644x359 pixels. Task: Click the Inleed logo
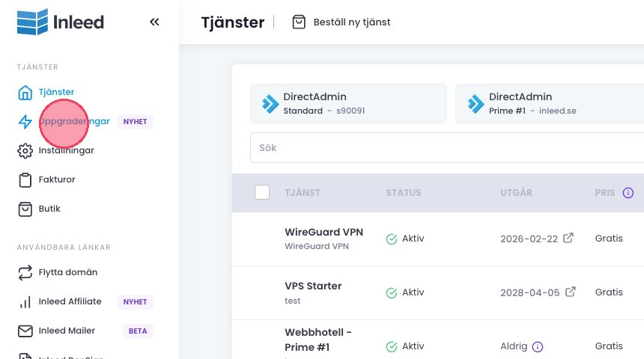click(61, 22)
